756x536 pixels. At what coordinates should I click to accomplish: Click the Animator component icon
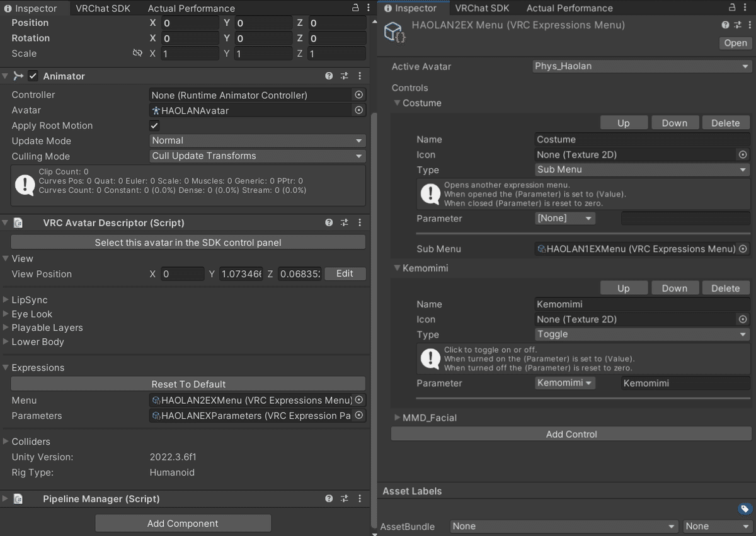click(x=19, y=76)
